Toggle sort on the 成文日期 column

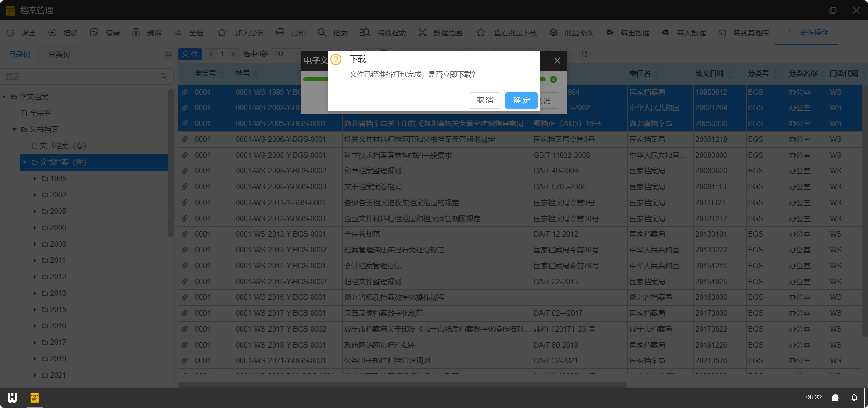click(x=730, y=74)
